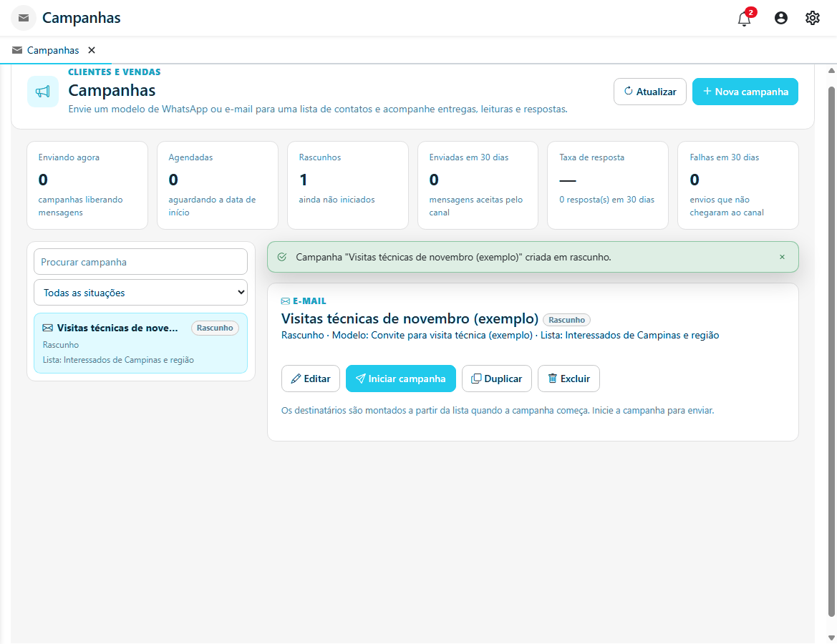Open the settings gear

point(812,18)
